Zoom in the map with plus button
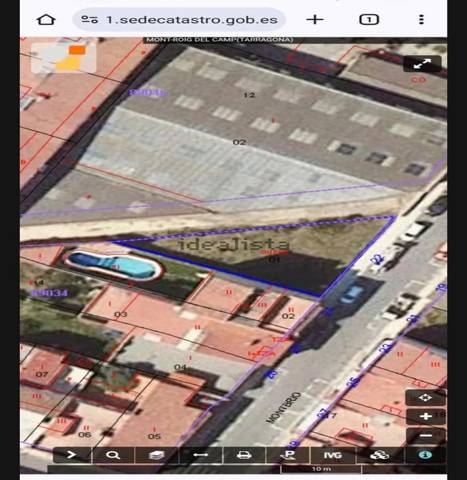Viewport: 467px width, 480px height. point(425,416)
